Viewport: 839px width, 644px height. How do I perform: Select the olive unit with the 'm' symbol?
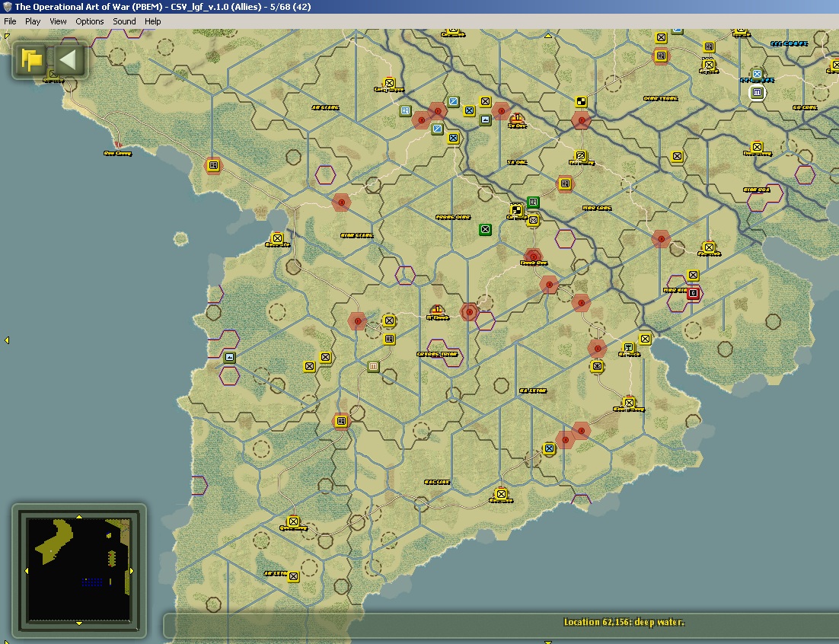click(373, 366)
